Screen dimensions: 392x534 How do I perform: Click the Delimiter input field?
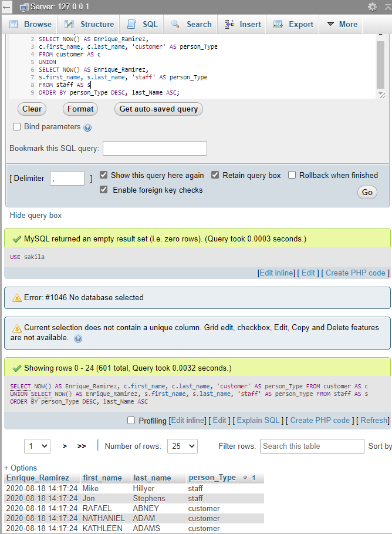point(67,178)
